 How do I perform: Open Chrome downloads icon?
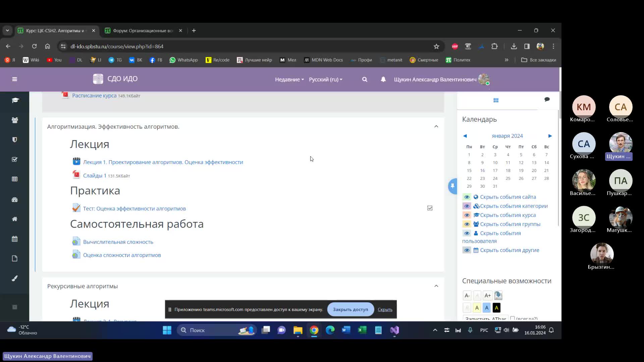tap(514, 46)
